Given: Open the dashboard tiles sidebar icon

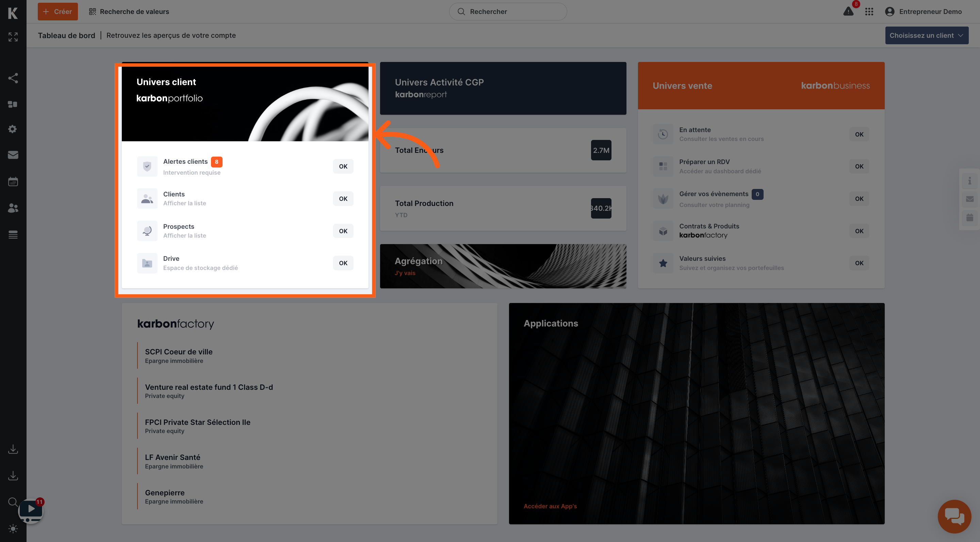Looking at the screenshot, I should [13, 104].
